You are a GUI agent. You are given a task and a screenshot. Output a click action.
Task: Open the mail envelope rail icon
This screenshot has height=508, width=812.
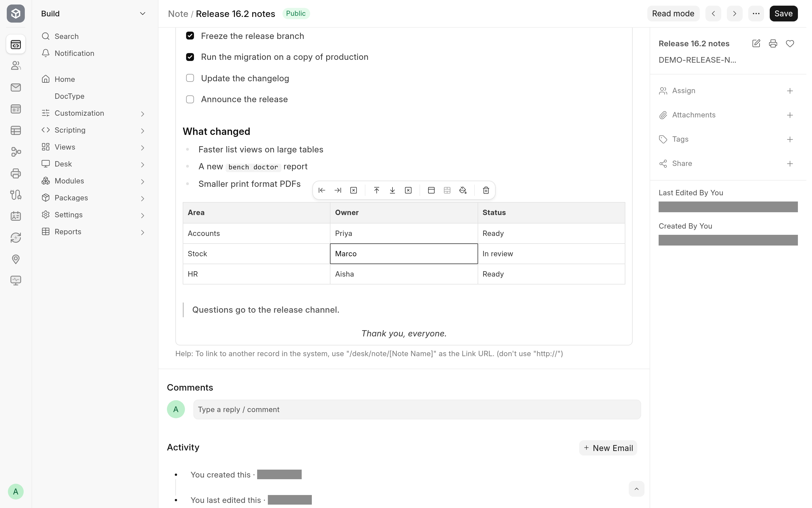coord(16,87)
